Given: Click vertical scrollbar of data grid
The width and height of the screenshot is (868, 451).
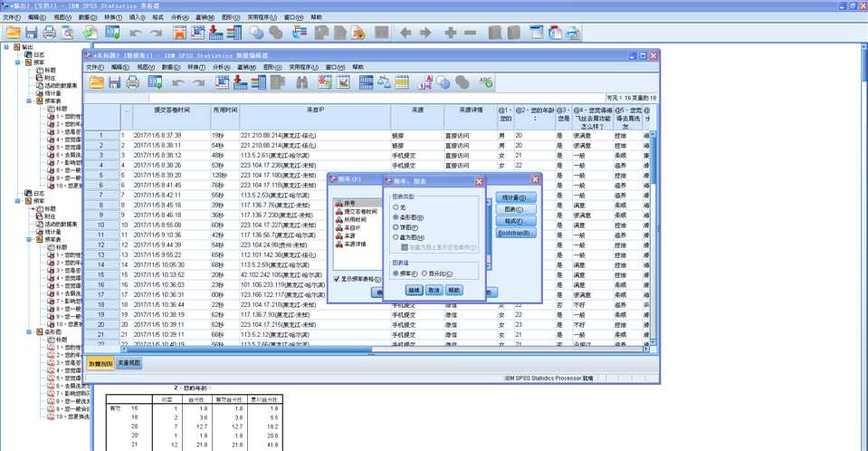Looking at the screenshot, I should [653, 238].
